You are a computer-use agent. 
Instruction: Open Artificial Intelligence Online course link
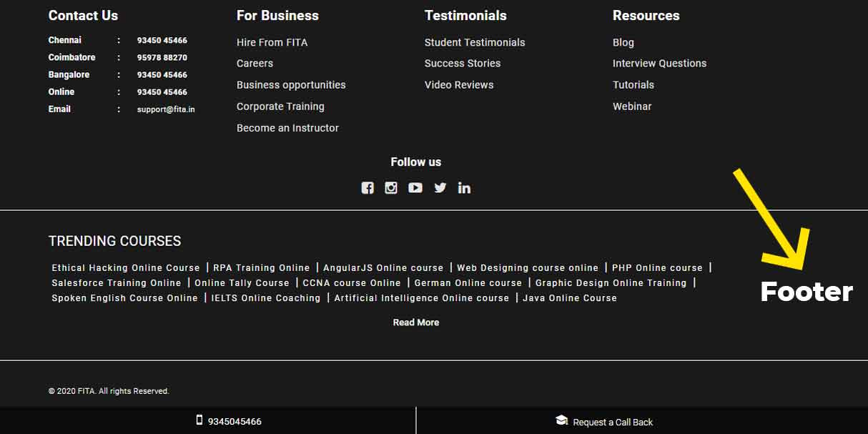[422, 298]
